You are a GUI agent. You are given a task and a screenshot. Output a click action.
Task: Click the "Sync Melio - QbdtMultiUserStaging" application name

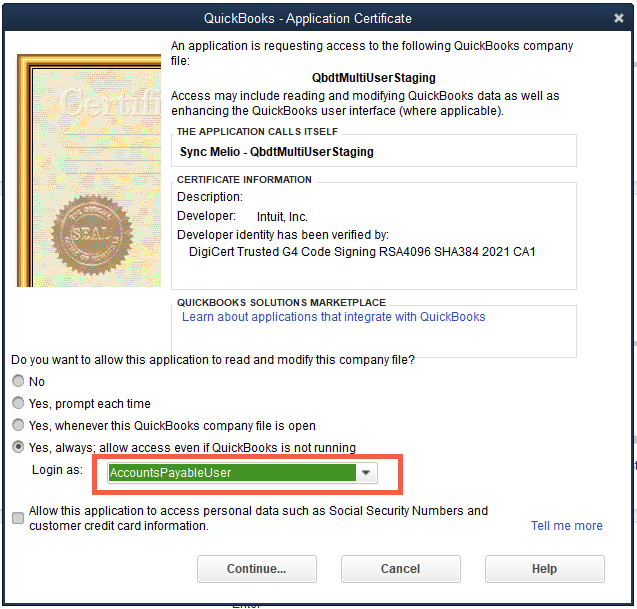coord(275,152)
